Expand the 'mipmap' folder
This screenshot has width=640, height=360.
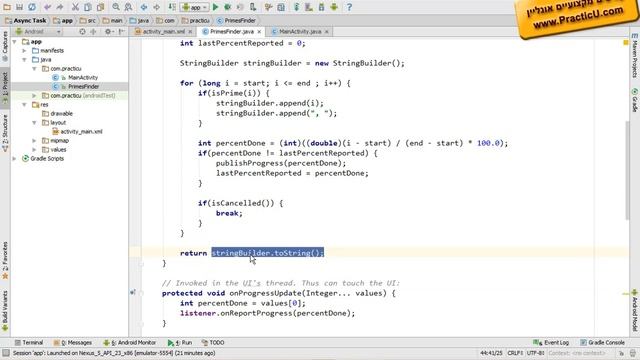34,140
